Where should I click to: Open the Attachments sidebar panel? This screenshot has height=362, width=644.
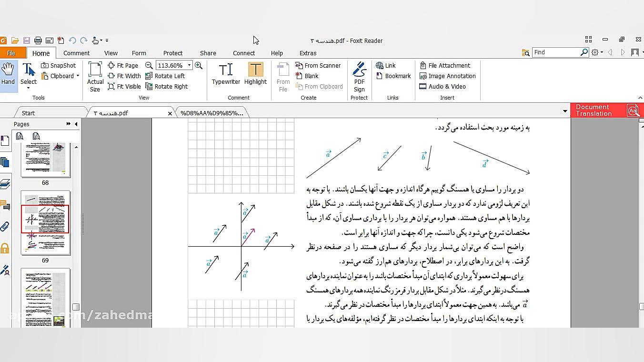[x=6, y=226]
